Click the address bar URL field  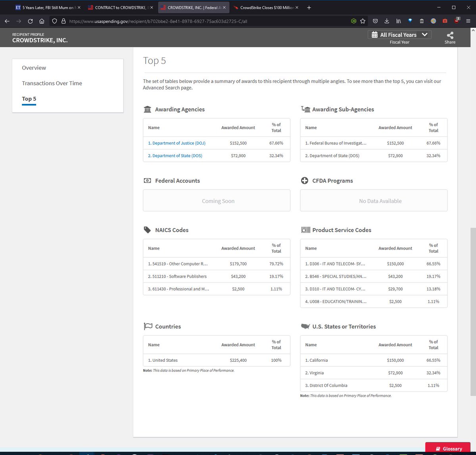(198, 21)
